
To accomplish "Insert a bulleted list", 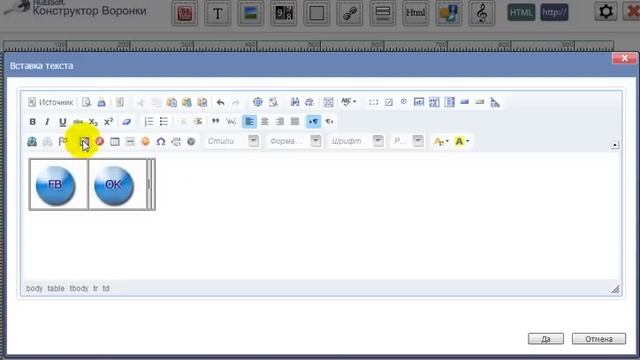I will (164, 122).
